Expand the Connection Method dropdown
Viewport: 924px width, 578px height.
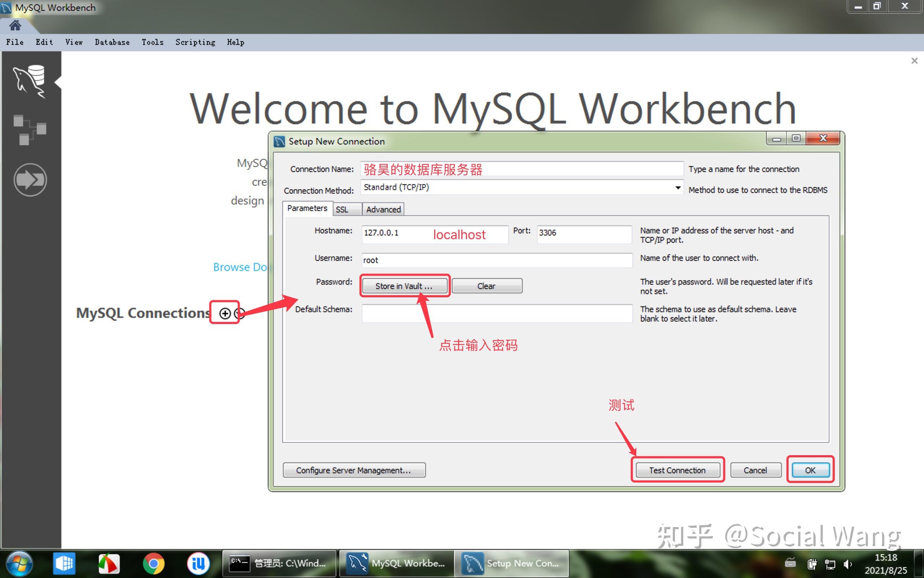coord(677,188)
